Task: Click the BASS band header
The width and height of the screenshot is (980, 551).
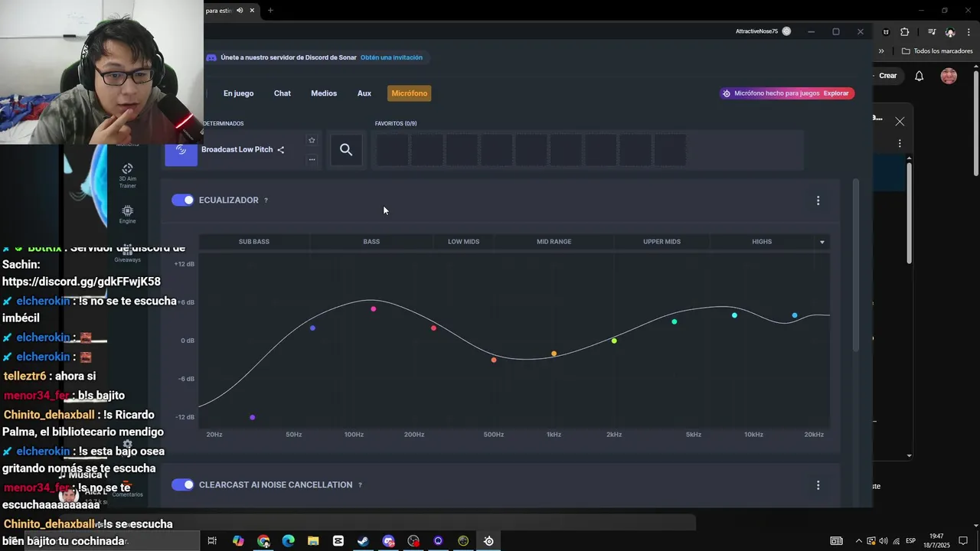Action: coord(371,242)
